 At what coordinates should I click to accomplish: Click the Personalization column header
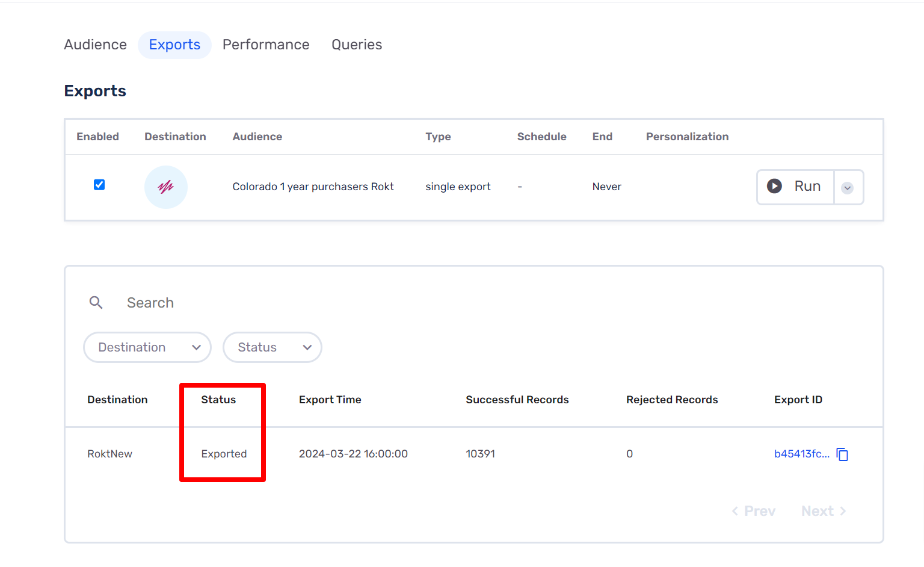tap(687, 137)
